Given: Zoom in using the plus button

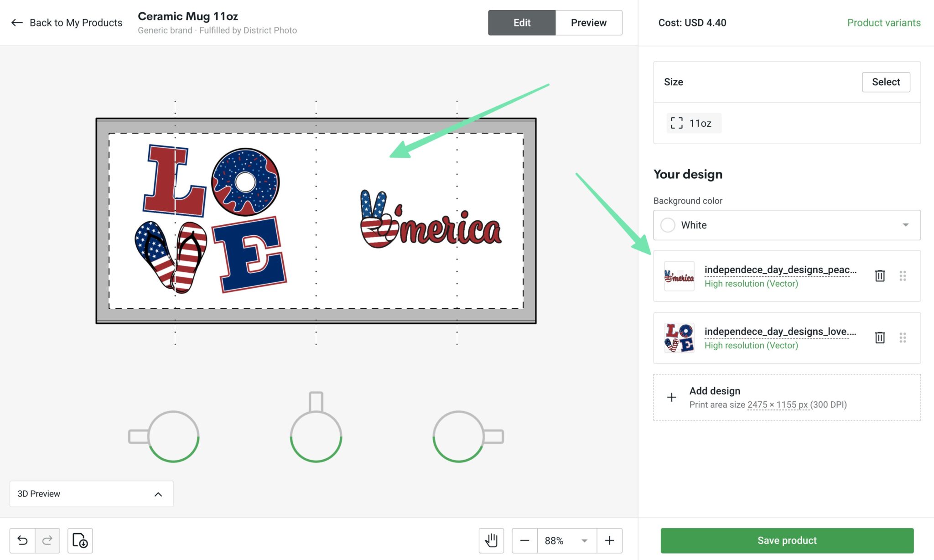Looking at the screenshot, I should pyautogui.click(x=609, y=540).
